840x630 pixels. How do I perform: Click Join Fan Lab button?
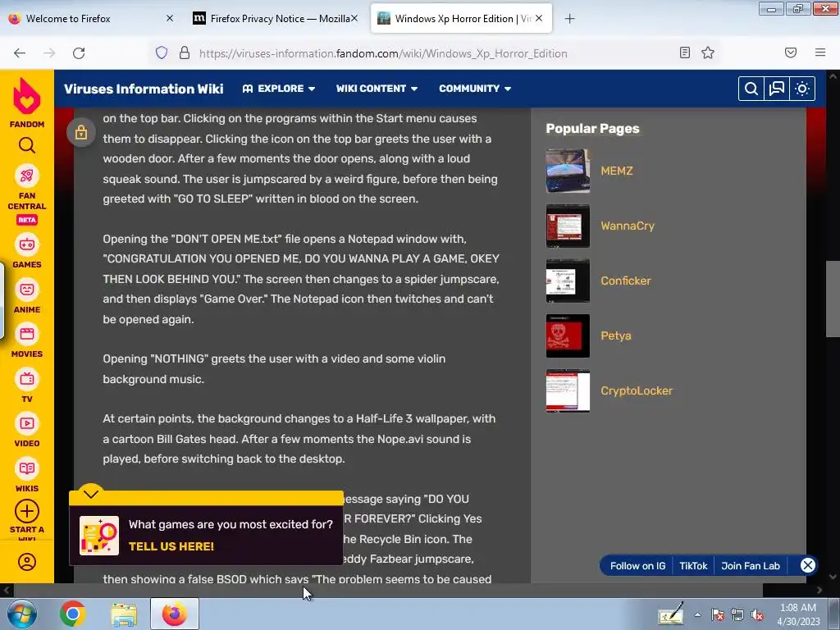pyautogui.click(x=750, y=566)
